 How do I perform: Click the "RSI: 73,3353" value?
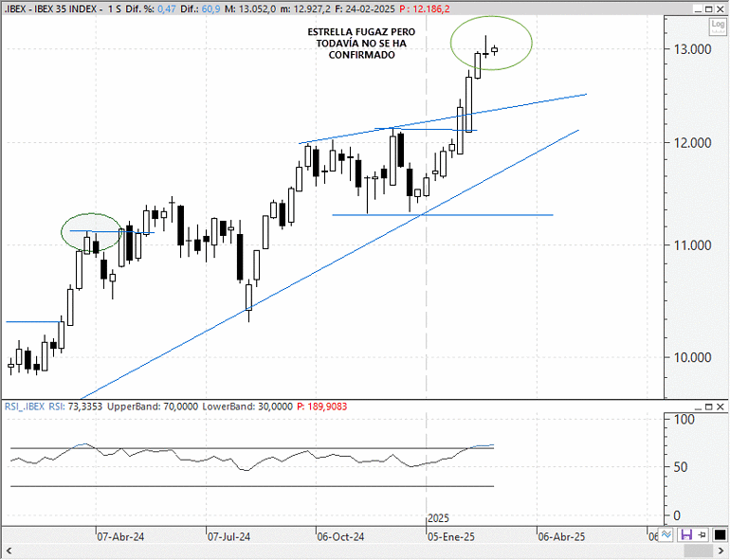click(76, 406)
